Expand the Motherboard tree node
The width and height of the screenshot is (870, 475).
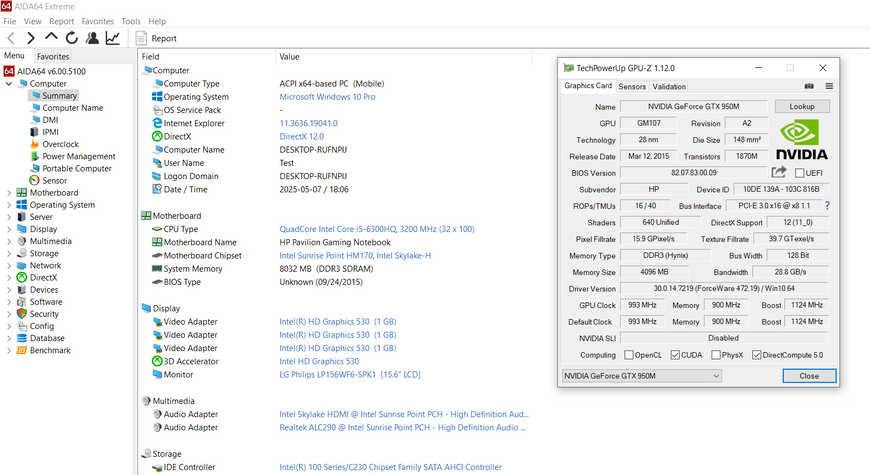[8, 193]
